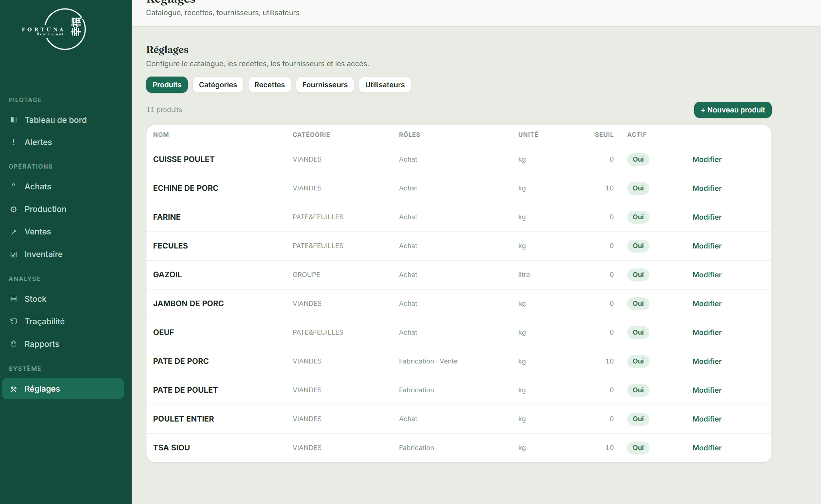Click the TSA SIOU product name
The image size is (821, 504).
click(x=171, y=448)
